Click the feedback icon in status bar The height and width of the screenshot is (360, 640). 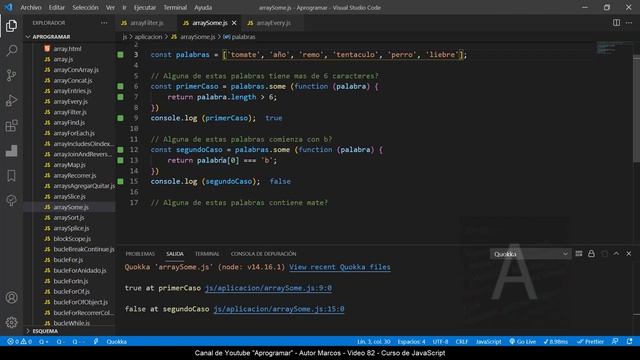tap(615, 342)
